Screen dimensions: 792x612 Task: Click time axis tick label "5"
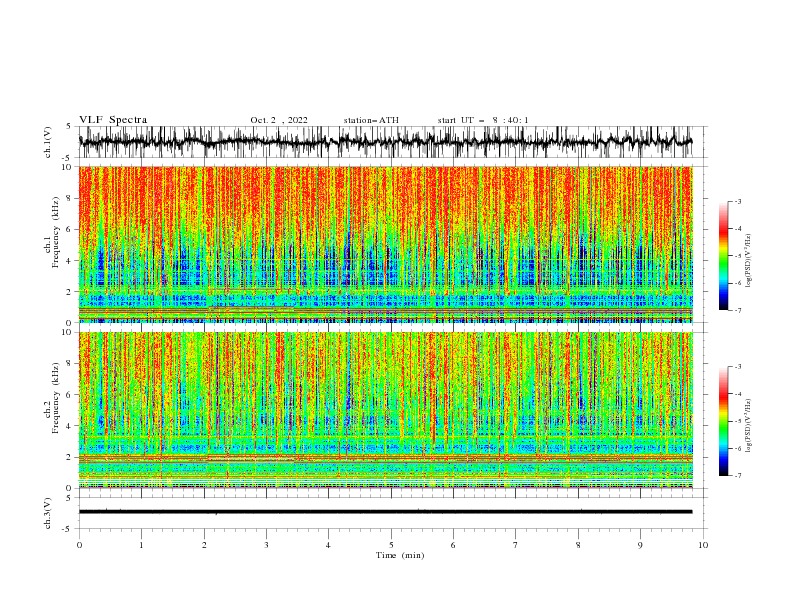[x=391, y=545]
